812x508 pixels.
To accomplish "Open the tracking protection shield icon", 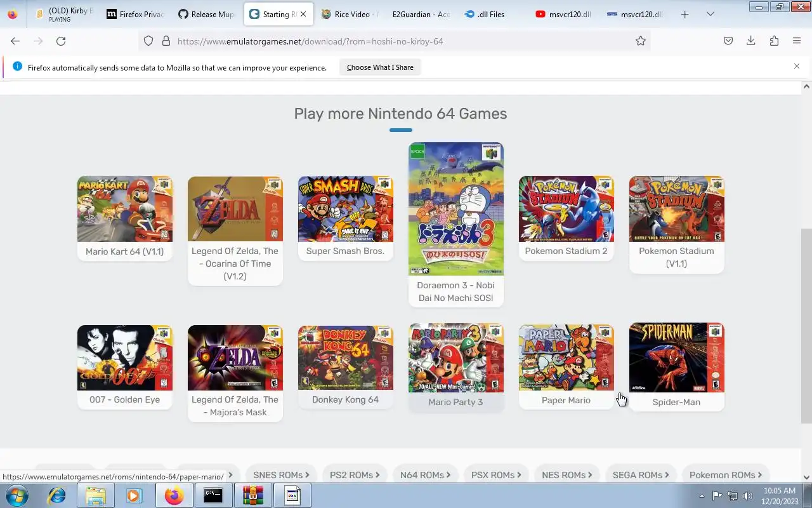I will coord(148,41).
